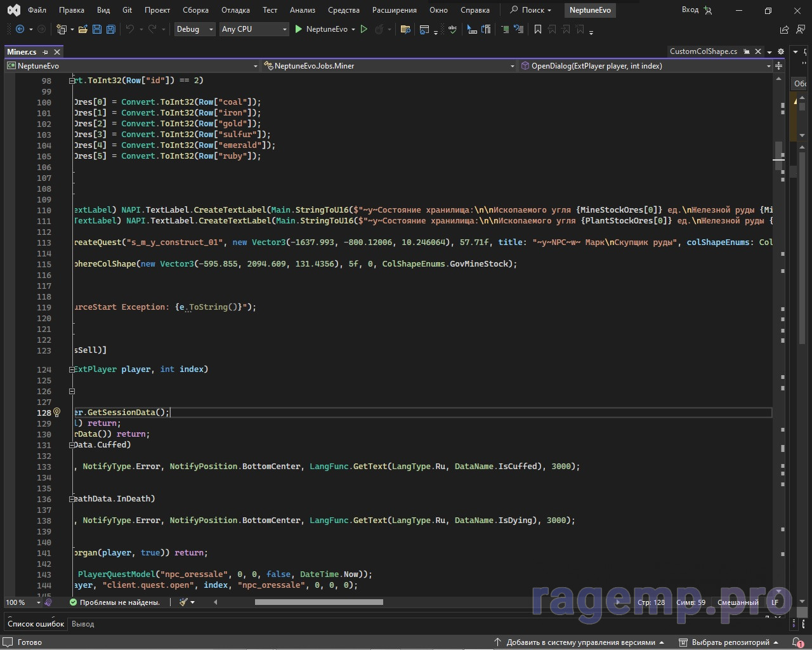Click Добавить в систему управления версиями
The height and width of the screenshot is (650, 812).
click(x=580, y=642)
